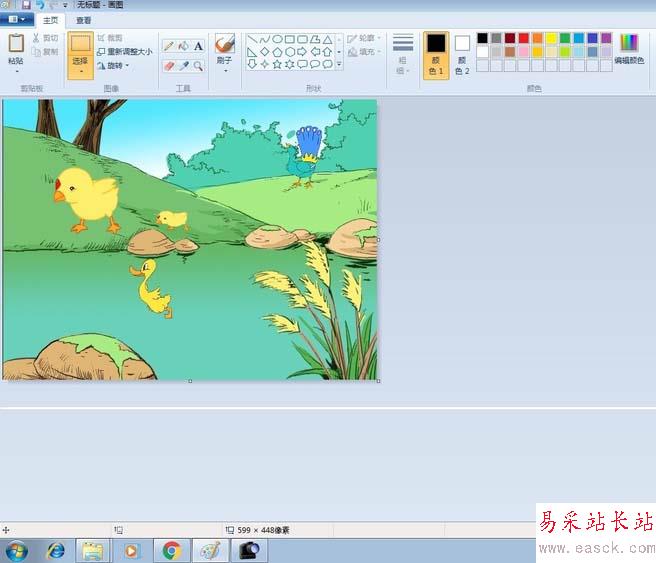656x563 pixels.
Task: Pick the red color swatch
Action: [523, 38]
